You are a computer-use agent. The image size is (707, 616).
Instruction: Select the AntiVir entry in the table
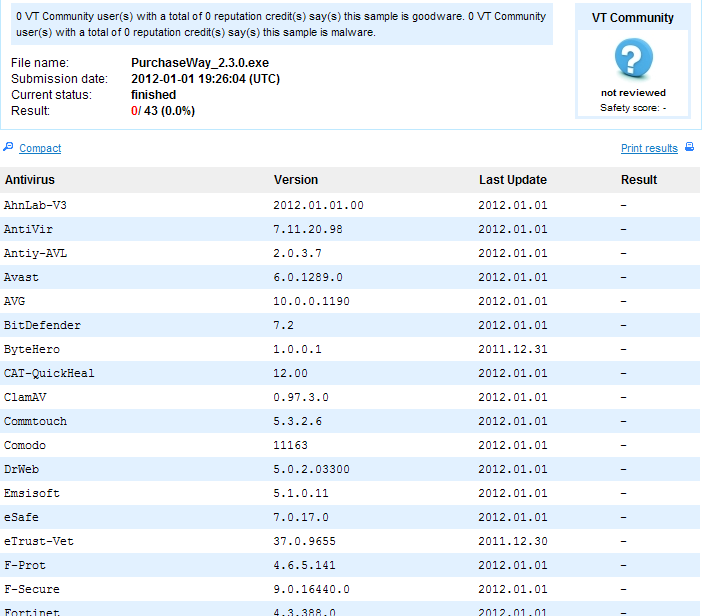[28, 229]
